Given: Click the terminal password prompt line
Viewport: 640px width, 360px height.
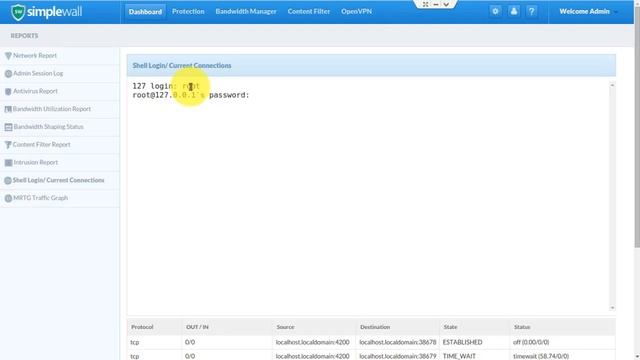Looking at the screenshot, I should pyautogui.click(x=191, y=95).
